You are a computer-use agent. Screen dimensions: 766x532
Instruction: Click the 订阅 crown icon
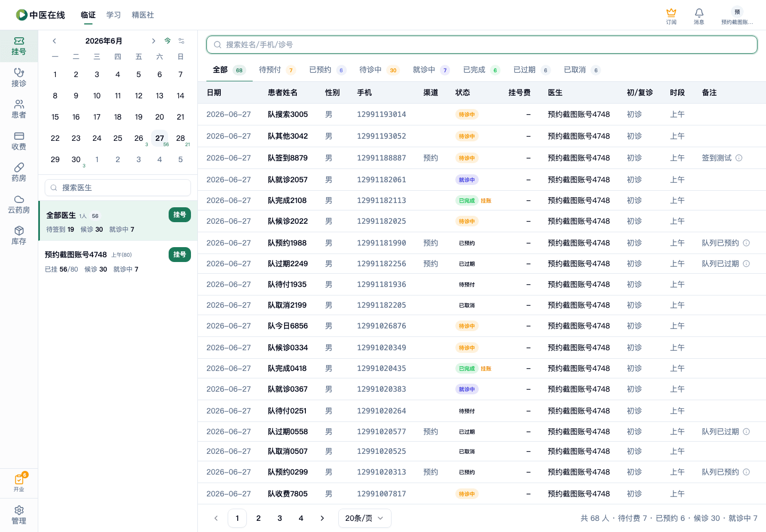pyautogui.click(x=671, y=16)
